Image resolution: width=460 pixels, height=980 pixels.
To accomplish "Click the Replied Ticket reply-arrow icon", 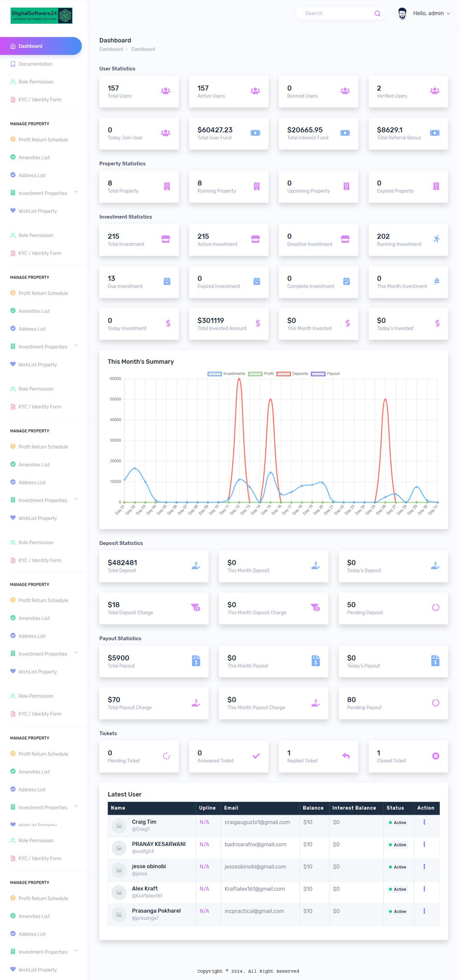I will 346,756.
